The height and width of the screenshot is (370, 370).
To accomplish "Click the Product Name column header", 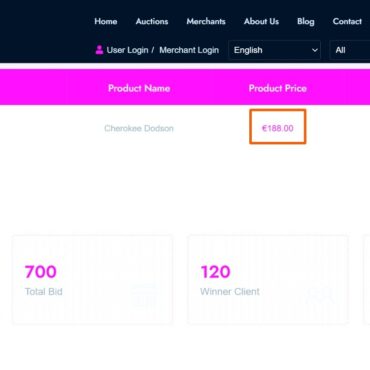I will pos(139,88).
